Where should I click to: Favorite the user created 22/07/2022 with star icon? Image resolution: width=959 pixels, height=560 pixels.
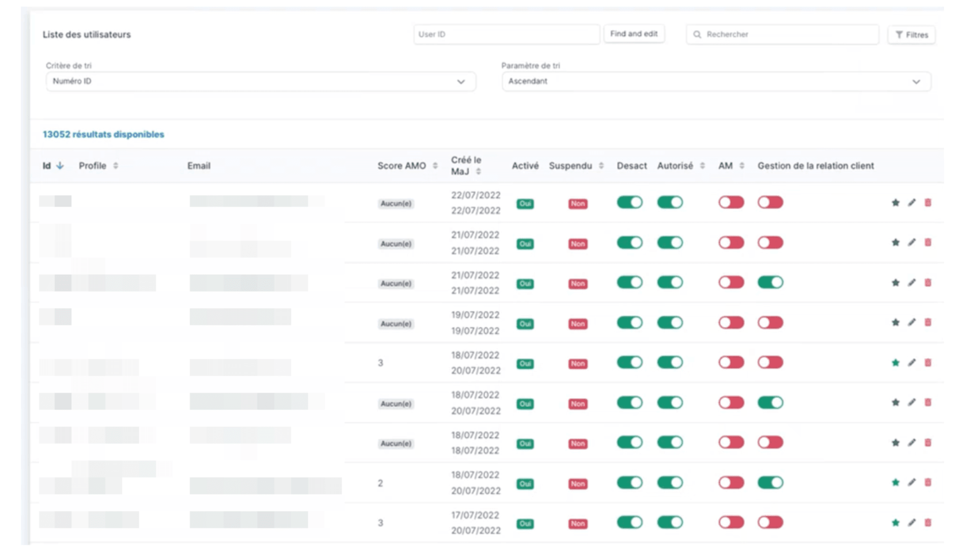pos(895,203)
